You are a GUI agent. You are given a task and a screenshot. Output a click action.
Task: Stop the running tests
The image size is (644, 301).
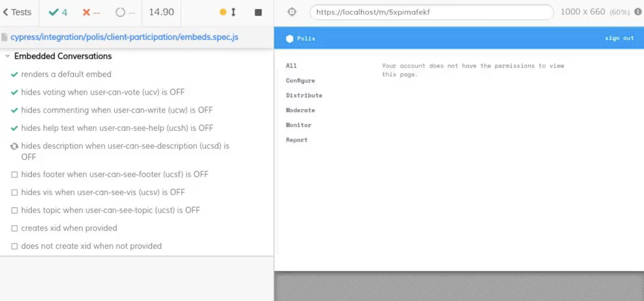pos(258,13)
